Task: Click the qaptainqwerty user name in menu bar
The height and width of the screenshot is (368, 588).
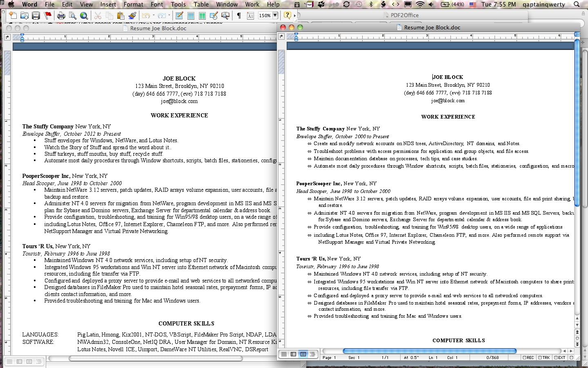Action: (543, 4)
